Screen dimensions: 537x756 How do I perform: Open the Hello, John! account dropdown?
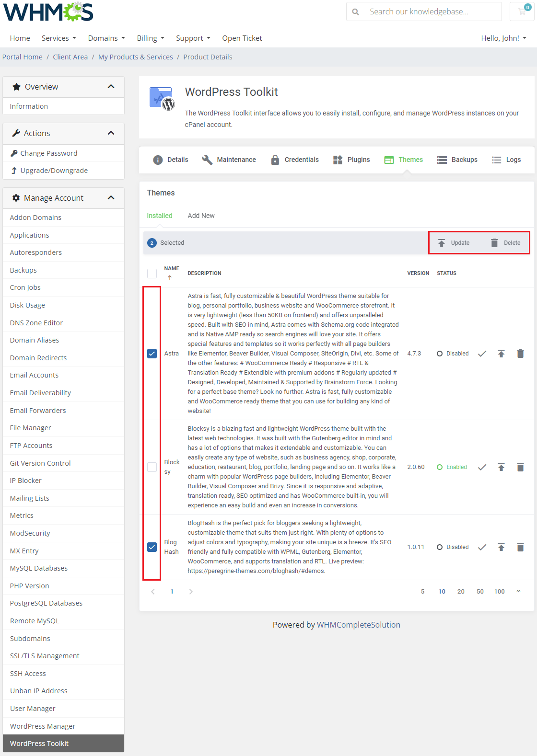pos(503,38)
